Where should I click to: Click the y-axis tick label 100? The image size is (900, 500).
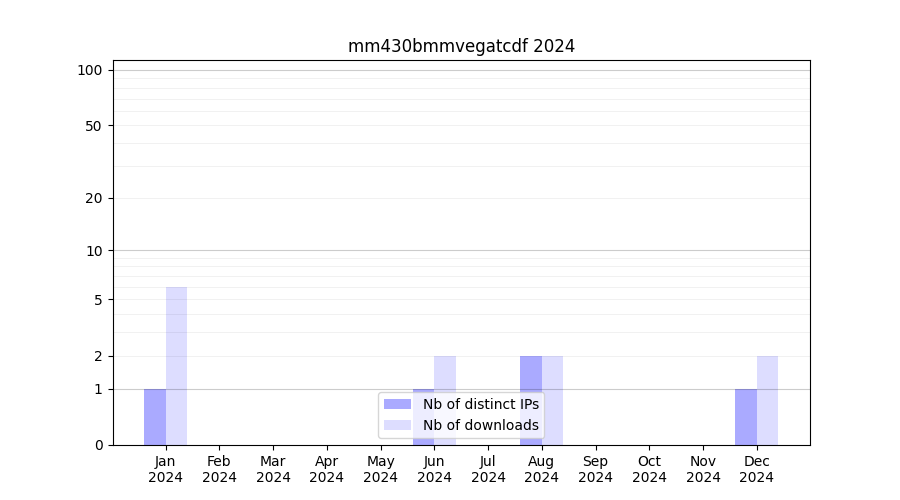pyautogui.click(x=90, y=70)
